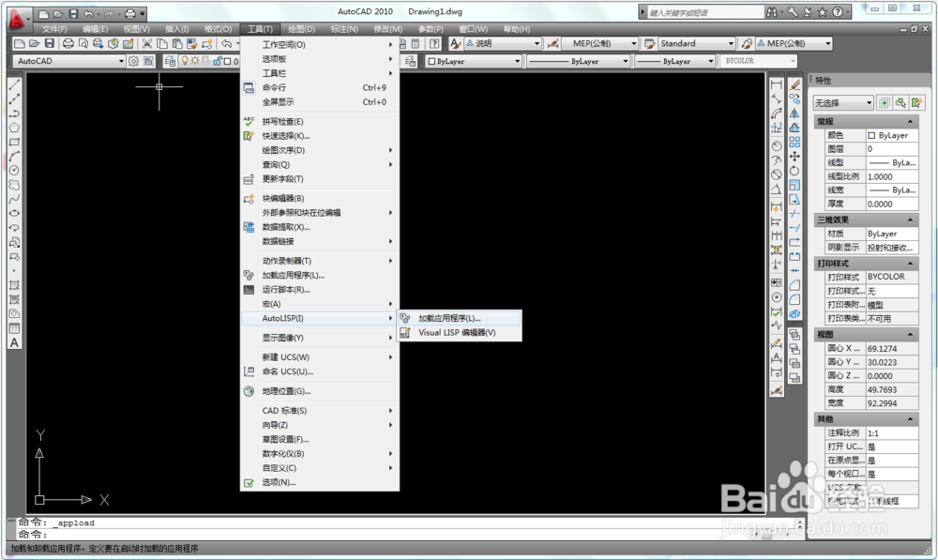Select 草图设置(F)... menu entry
Image resolution: width=938 pixels, height=560 pixels.
pyautogui.click(x=320, y=439)
